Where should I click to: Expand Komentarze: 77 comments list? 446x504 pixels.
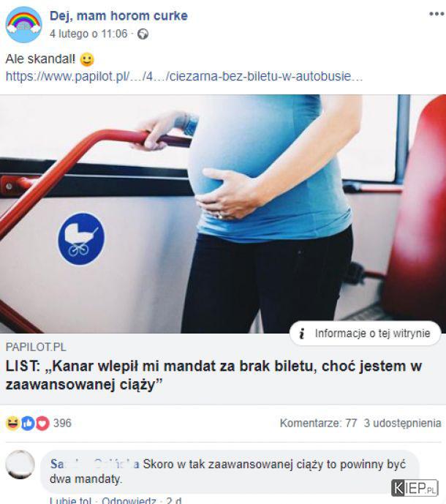[x=318, y=423]
